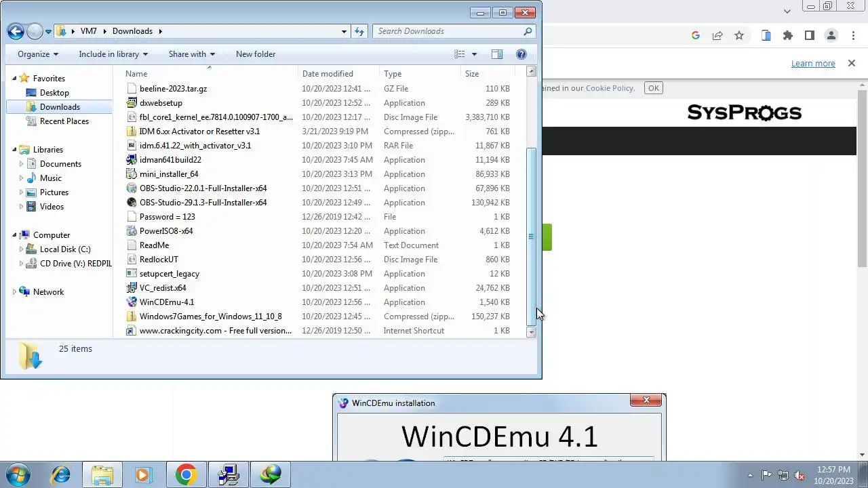868x488 pixels.
Task: Open the views dropdown arrow
Action: 474,54
